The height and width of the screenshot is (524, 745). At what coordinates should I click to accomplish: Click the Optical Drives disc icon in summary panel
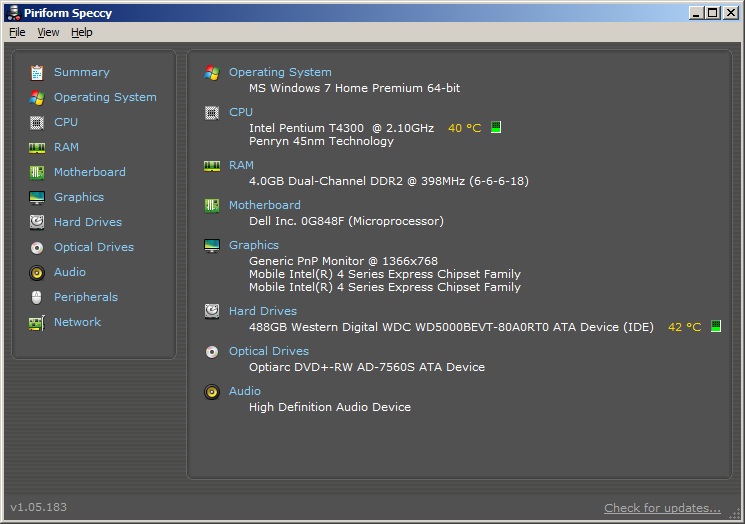pos(212,352)
